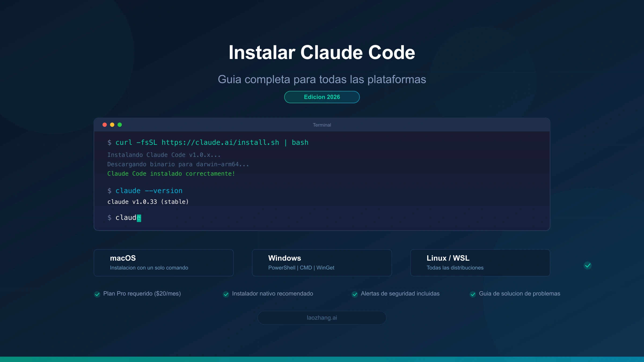Click 'Guia de solucion de problemas' text
The height and width of the screenshot is (362, 644).
pos(519,294)
